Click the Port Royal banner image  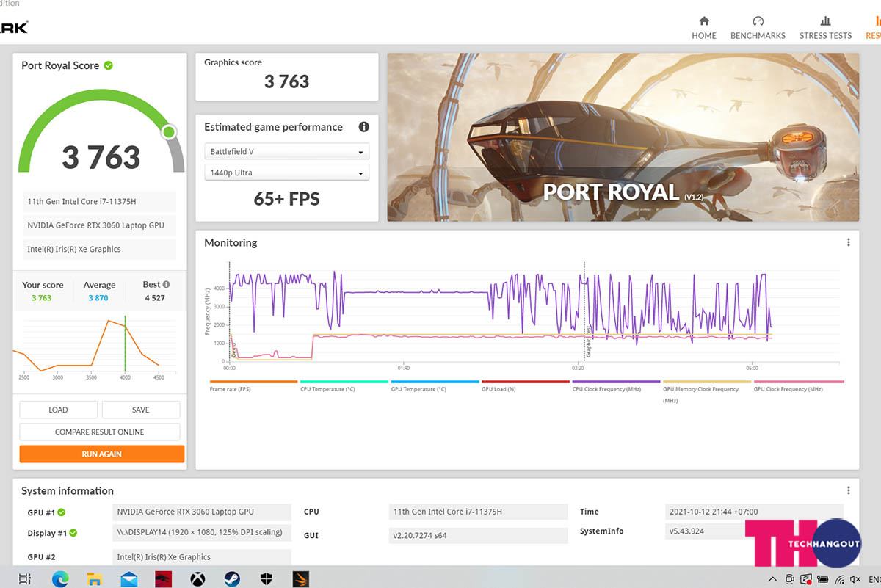pos(623,137)
